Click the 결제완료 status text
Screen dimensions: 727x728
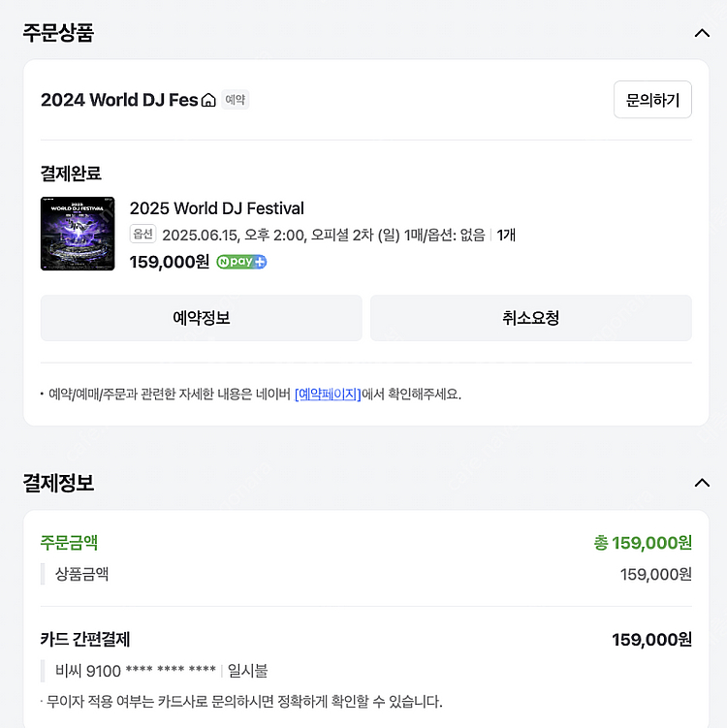[71, 174]
